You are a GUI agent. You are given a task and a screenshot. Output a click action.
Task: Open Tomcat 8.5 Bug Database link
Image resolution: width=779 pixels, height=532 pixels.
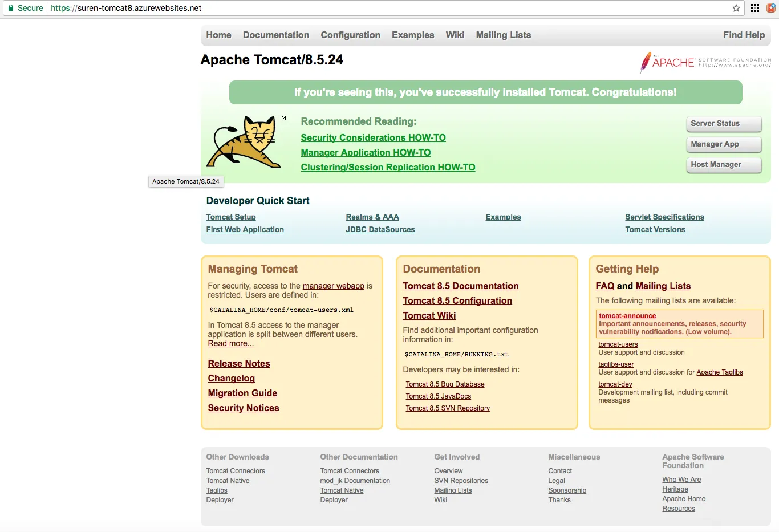point(445,384)
